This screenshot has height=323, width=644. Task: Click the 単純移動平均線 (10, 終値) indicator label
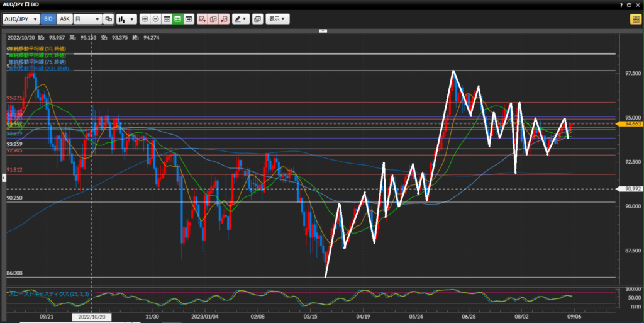click(37, 48)
